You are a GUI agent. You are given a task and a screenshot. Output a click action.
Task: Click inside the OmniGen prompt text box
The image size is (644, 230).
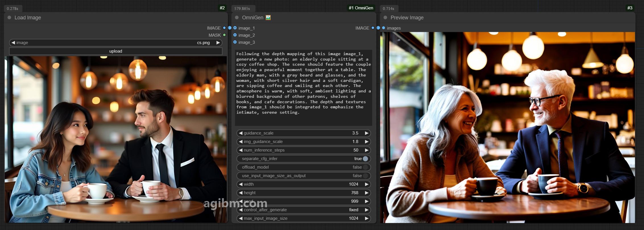tap(303, 88)
